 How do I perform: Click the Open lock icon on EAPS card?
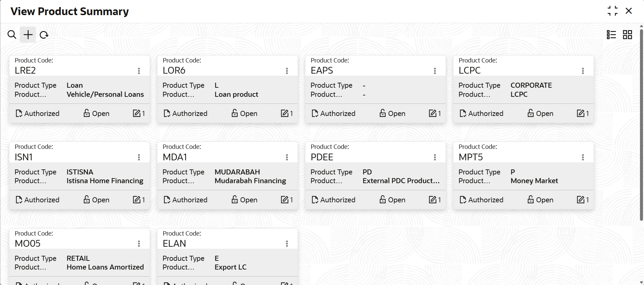tap(383, 113)
